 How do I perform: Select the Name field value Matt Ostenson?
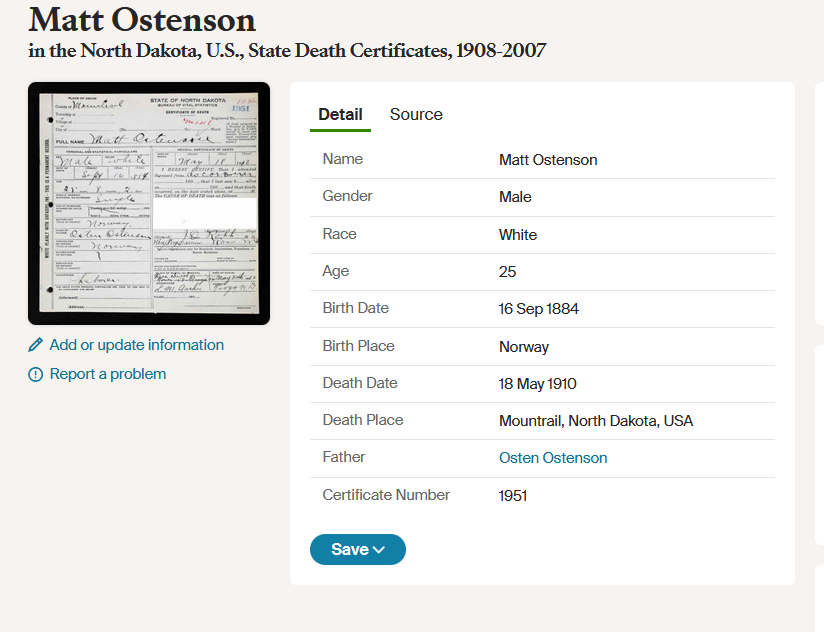(x=548, y=159)
